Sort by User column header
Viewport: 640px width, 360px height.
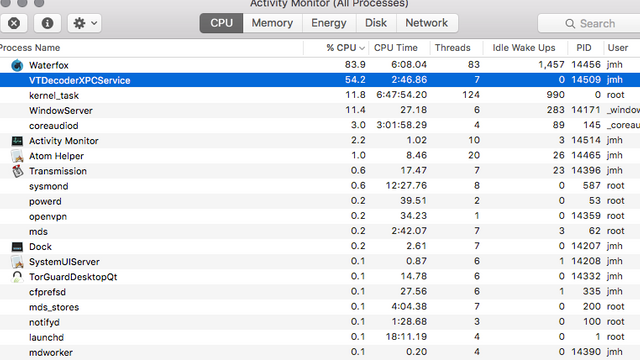pos(622,48)
